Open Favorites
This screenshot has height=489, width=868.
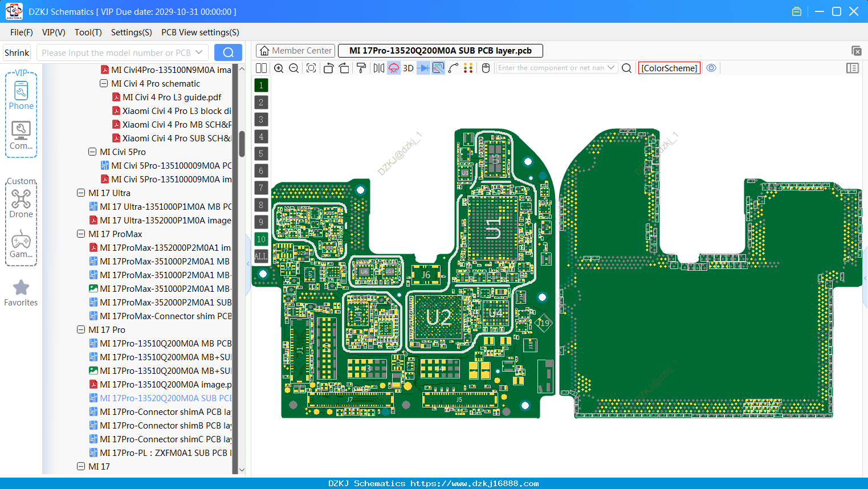pyautogui.click(x=21, y=293)
